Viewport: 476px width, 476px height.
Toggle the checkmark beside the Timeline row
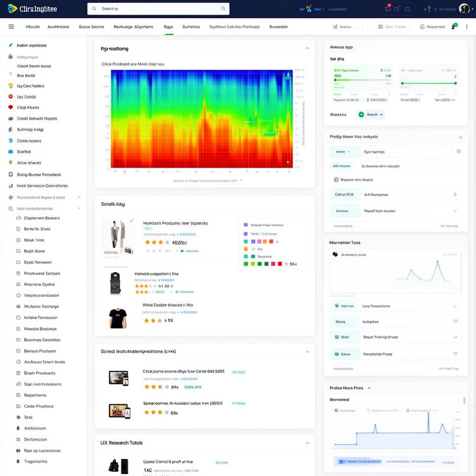tap(455, 211)
